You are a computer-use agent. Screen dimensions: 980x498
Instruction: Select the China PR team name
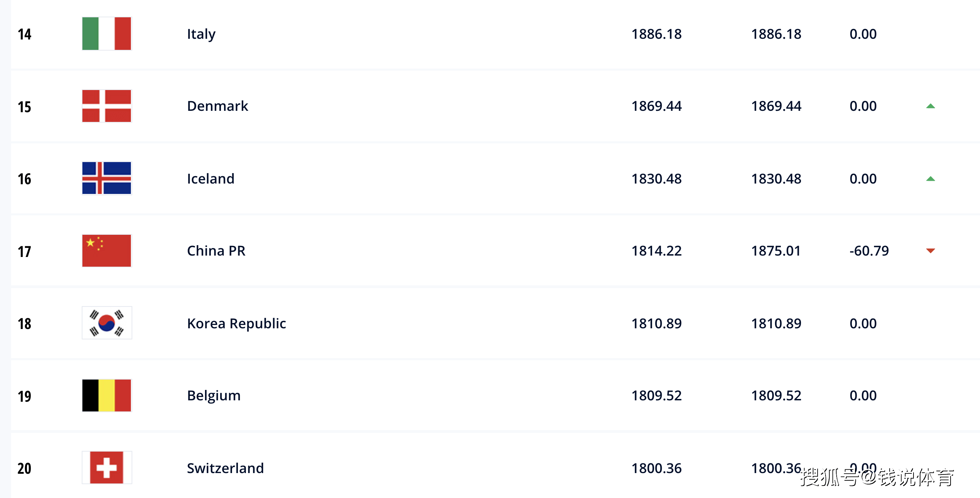(216, 251)
